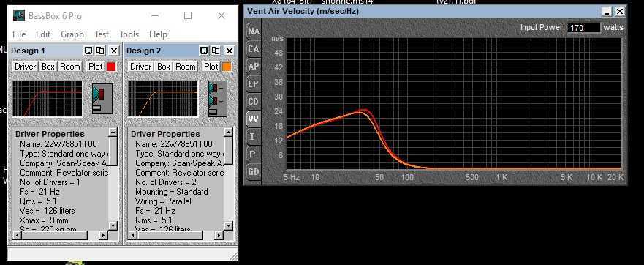This screenshot has width=644, height=265.
Task: Select the CD cone displacement graph
Action: click(254, 102)
